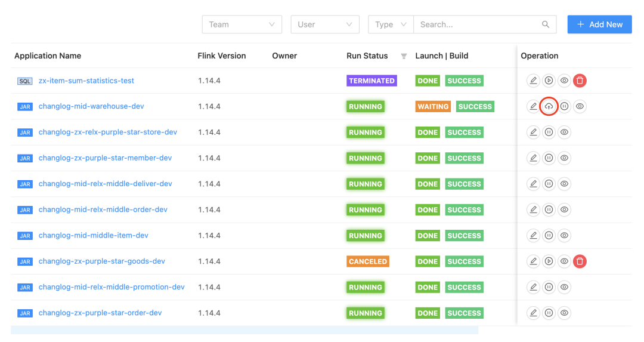
Task: Click into the Search text field
Action: 477,24
